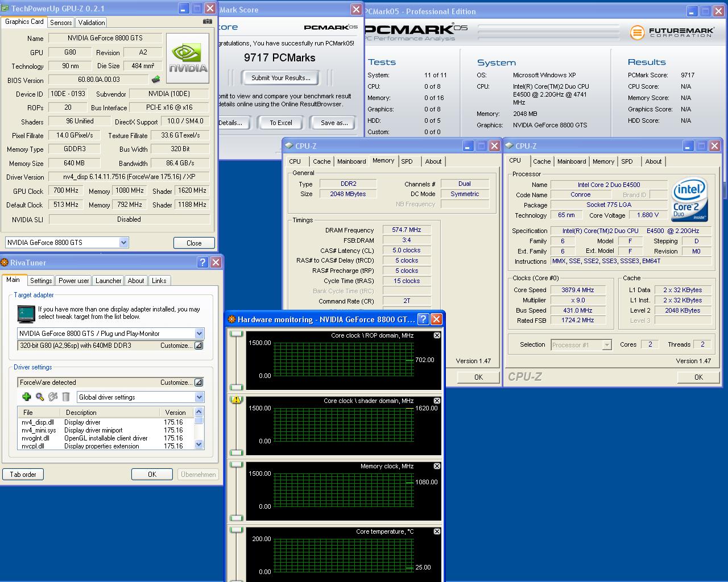Screen dimensions: 728x582
Task: Click the wrench edit icon in Driver settings
Action: [53, 397]
